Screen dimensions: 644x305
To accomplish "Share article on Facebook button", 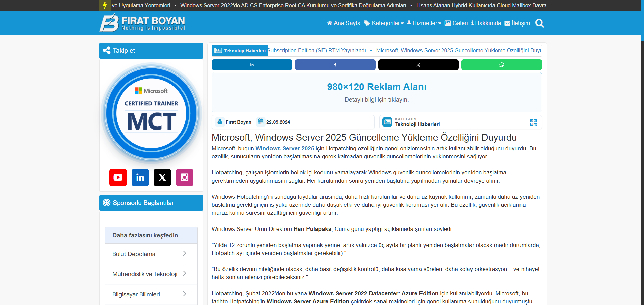I will (335, 65).
